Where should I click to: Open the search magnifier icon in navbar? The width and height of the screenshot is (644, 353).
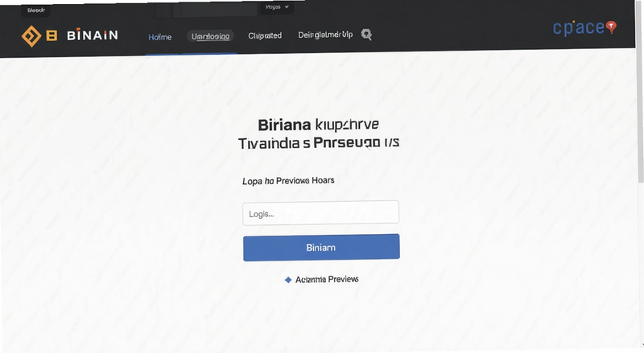coord(366,35)
